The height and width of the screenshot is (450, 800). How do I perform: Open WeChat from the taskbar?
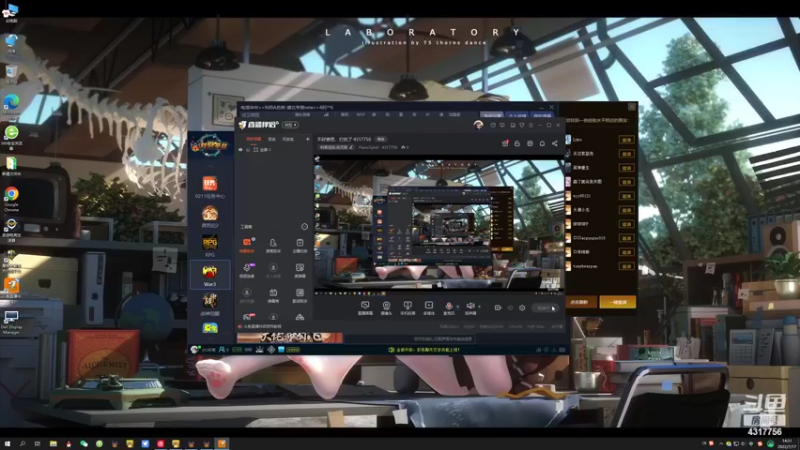click(84, 444)
